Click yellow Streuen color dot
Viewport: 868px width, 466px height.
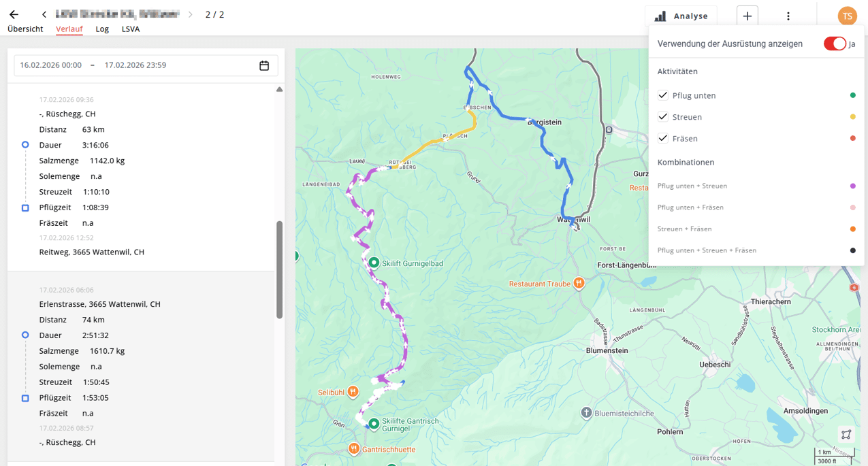[852, 117]
